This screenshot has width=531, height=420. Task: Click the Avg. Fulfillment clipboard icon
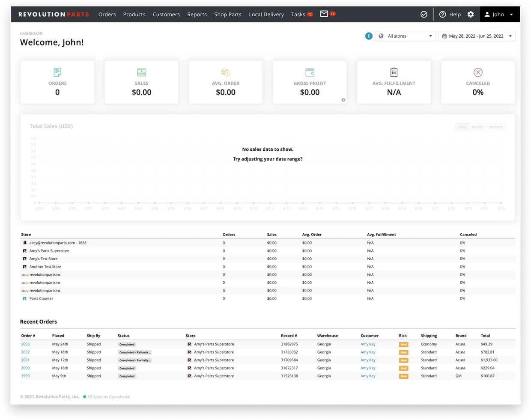pos(394,72)
